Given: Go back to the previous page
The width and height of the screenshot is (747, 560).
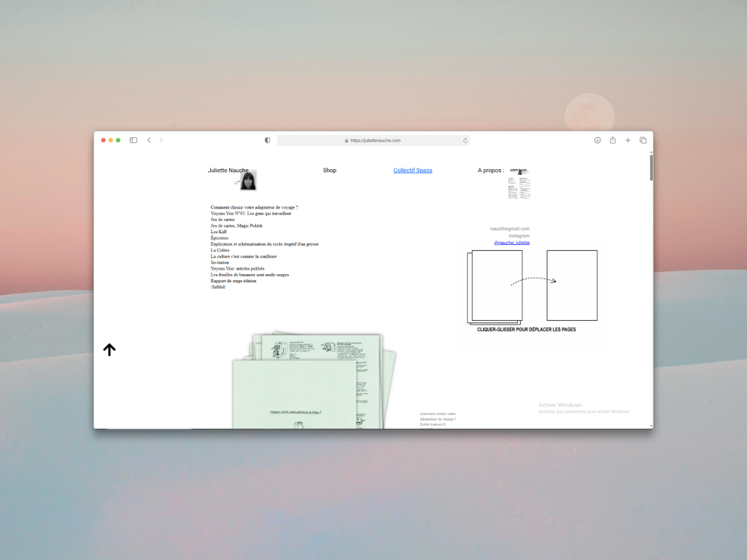Looking at the screenshot, I should [x=149, y=140].
